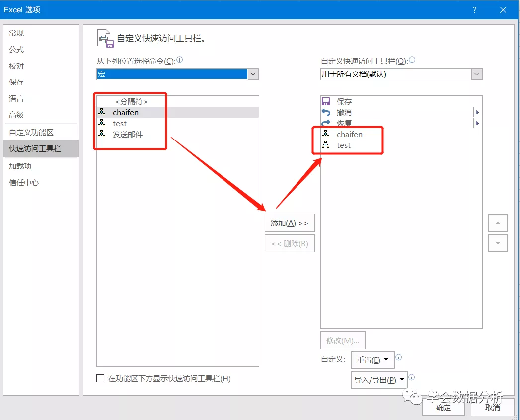
Task: Open the 高级 options category
Action: click(41, 115)
